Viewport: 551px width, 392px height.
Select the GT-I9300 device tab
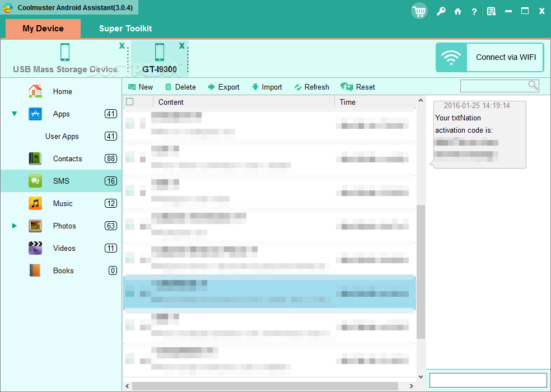coord(160,58)
